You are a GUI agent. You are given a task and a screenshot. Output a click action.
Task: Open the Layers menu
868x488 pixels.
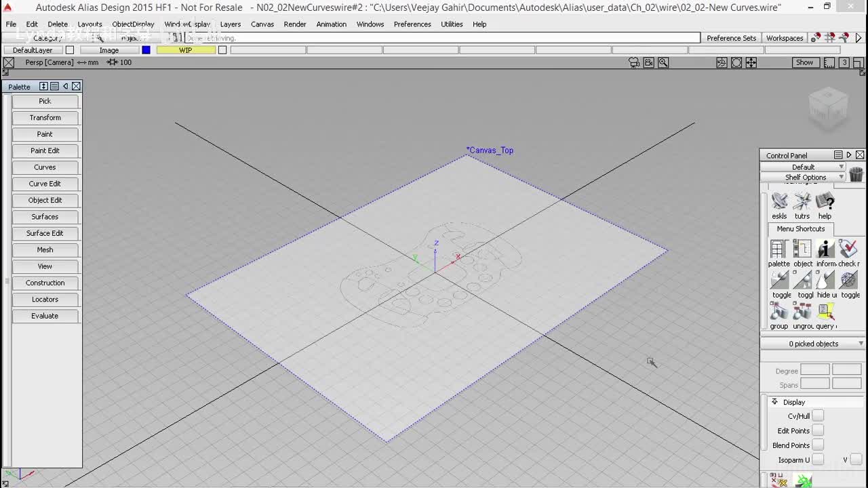coord(231,24)
